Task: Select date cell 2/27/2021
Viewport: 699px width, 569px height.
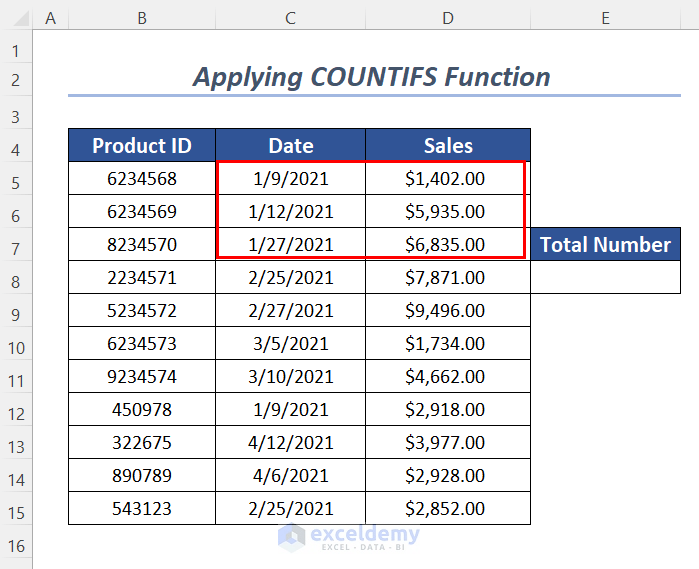Action: point(290,310)
